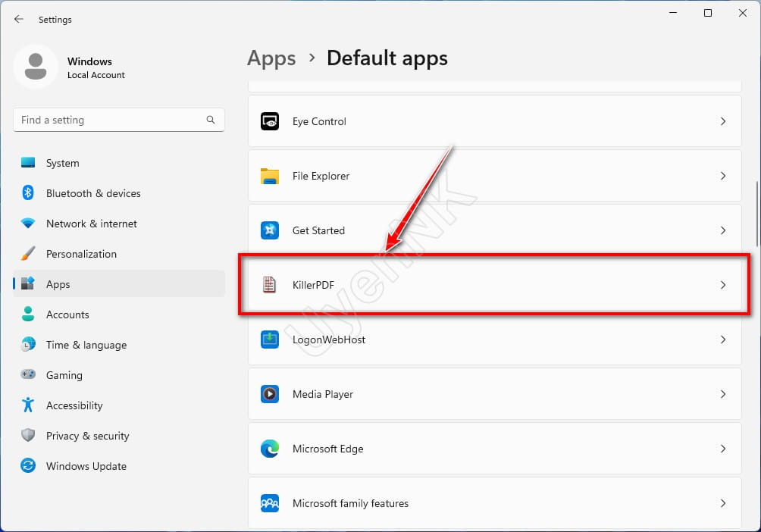
Task: Expand Microsoft Edge row chevron
Action: (x=723, y=449)
